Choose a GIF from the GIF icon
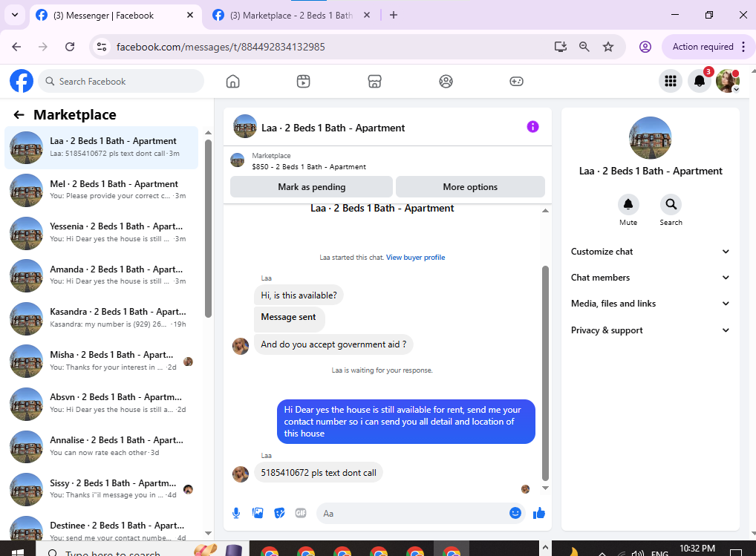 click(301, 513)
